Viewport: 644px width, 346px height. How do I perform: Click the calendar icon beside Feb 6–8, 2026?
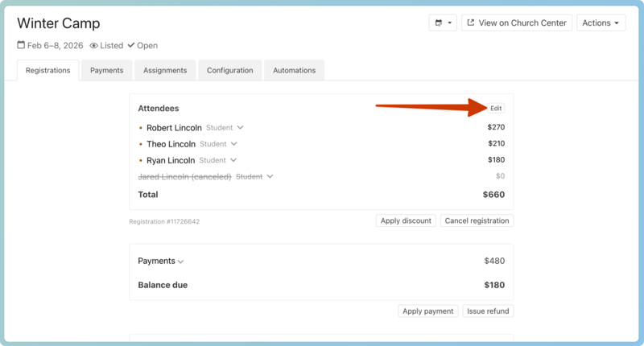pos(21,46)
